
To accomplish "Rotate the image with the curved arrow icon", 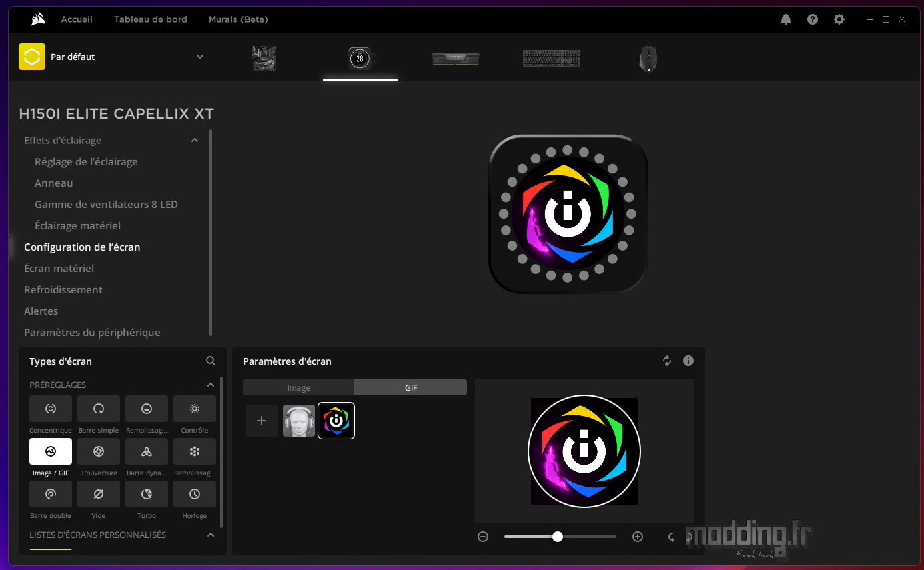I will coord(671,537).
